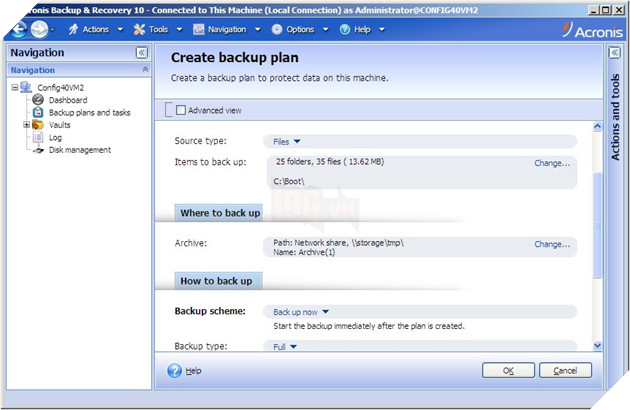Viewport: 630px width, 410px height.
Task: Click the scroll down arrow of form
Action: pyautogui.click(x=597, y=346)
